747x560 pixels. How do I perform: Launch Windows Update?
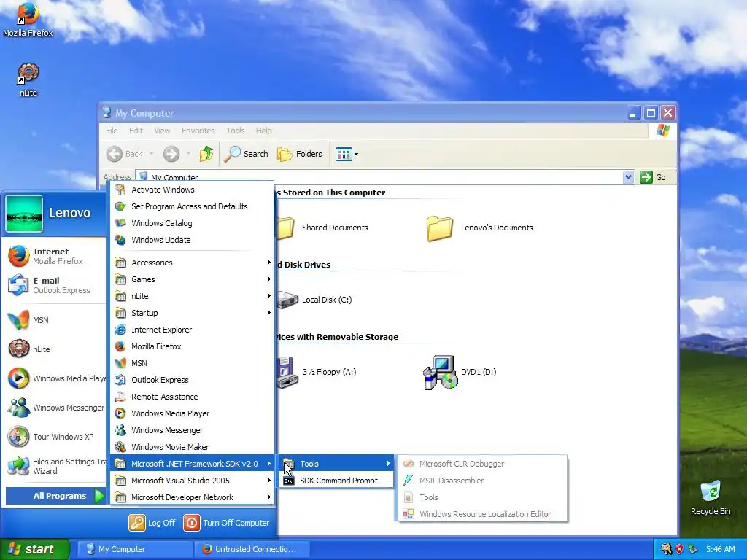pos(192,240)
